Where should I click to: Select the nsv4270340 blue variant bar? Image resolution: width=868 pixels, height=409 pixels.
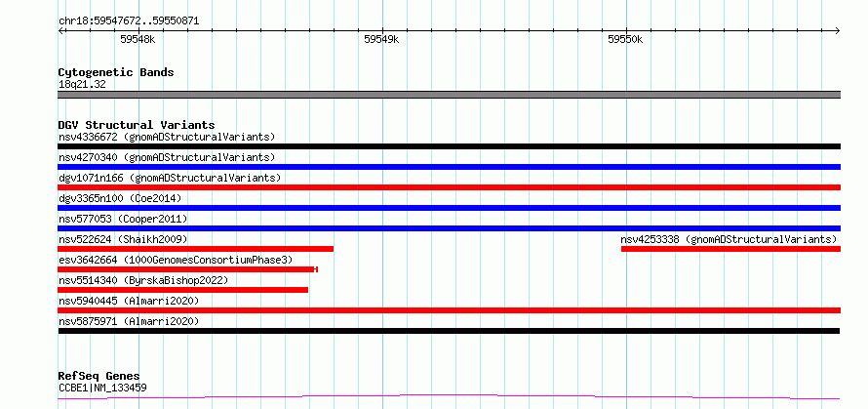(x=449, y=167)
